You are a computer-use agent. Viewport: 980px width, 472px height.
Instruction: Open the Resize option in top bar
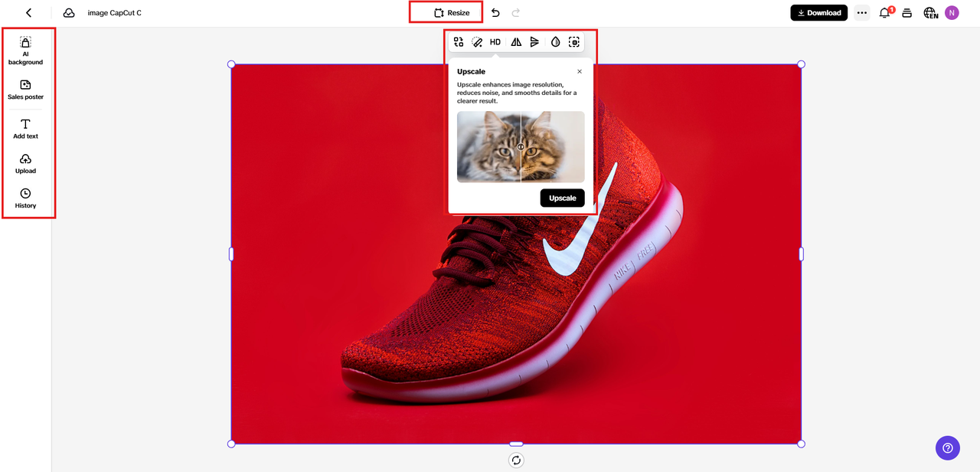pos(452,13)
